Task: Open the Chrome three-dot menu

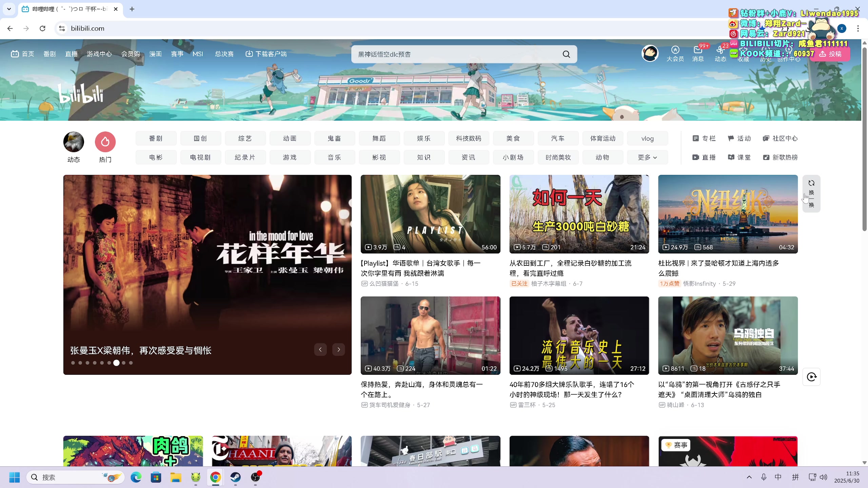Action: pyautogui.click(x=858, y=28)
